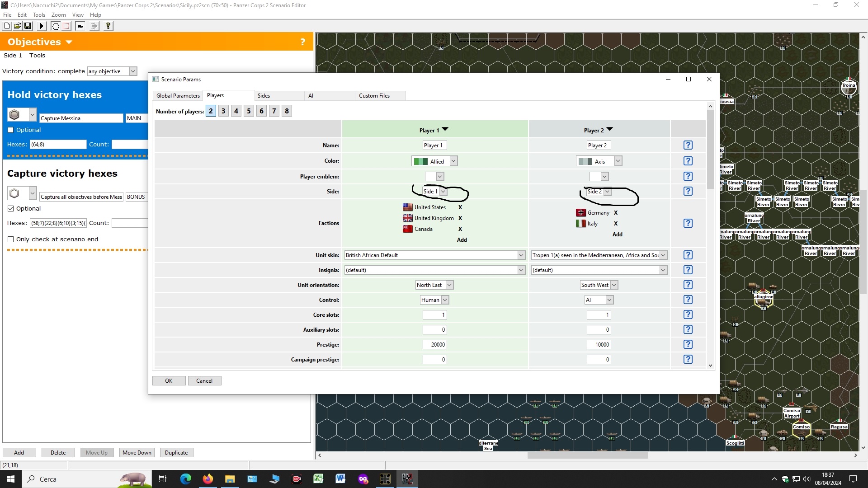Set number of players to 5
Viewport: 868px width, 488px height.
point(249,111)
